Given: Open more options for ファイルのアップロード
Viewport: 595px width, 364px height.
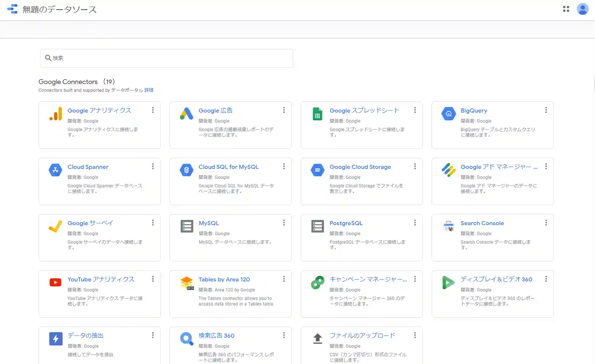Looking at the screenshot, I should pos(415,335).
